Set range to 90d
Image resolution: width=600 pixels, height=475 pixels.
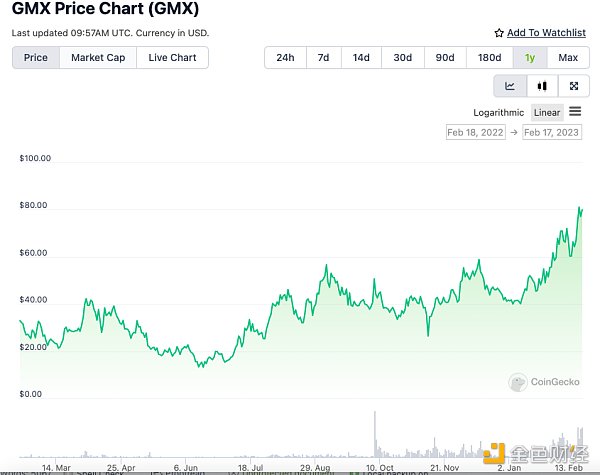point(445,58)
